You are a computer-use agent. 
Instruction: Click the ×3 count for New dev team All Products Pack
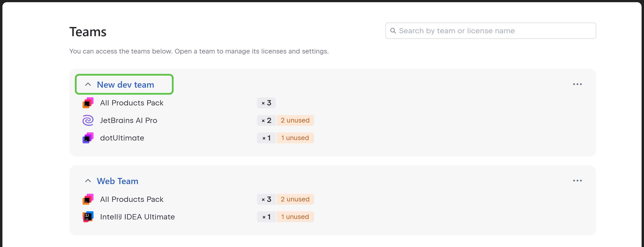click(266, 103)
